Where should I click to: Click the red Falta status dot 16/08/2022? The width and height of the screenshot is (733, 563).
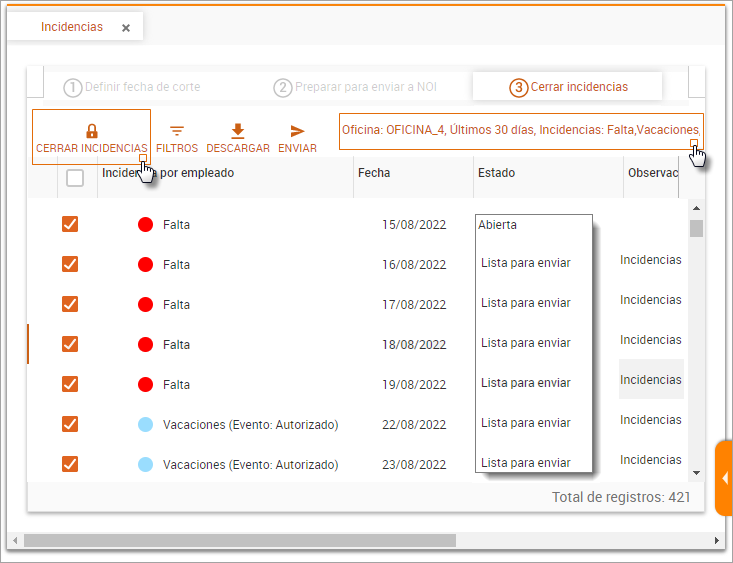(x=145, y=265)
